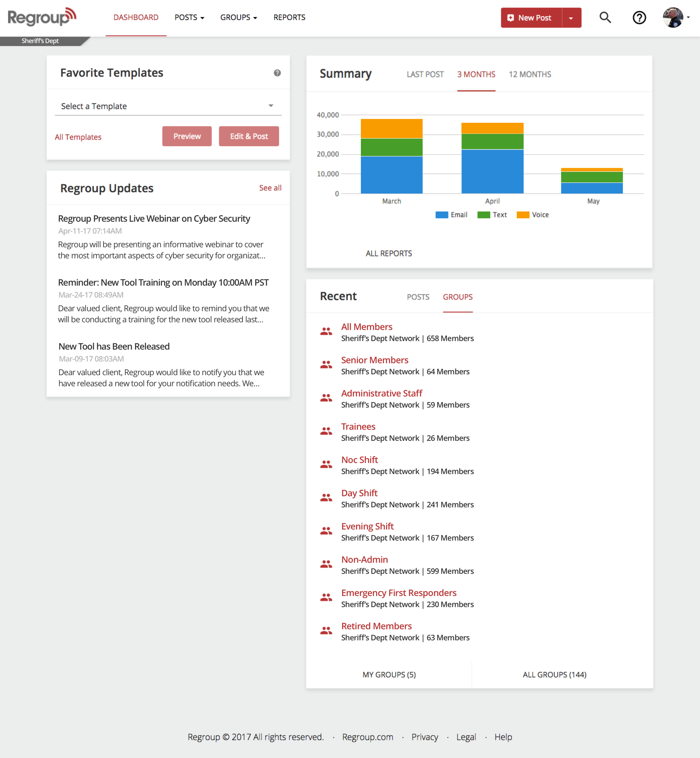The image size is (700, 758).
Task: Toggle Email series in chart legend
Action: pyautogui.click(x=452, y=215)
